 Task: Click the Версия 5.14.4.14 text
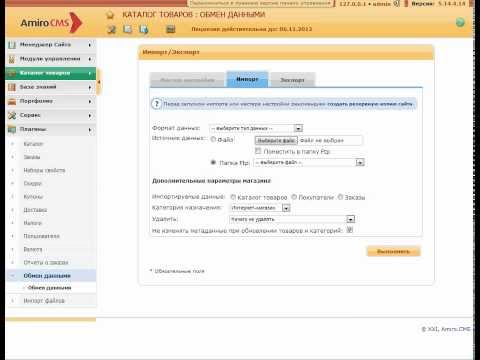coord(438,4)
